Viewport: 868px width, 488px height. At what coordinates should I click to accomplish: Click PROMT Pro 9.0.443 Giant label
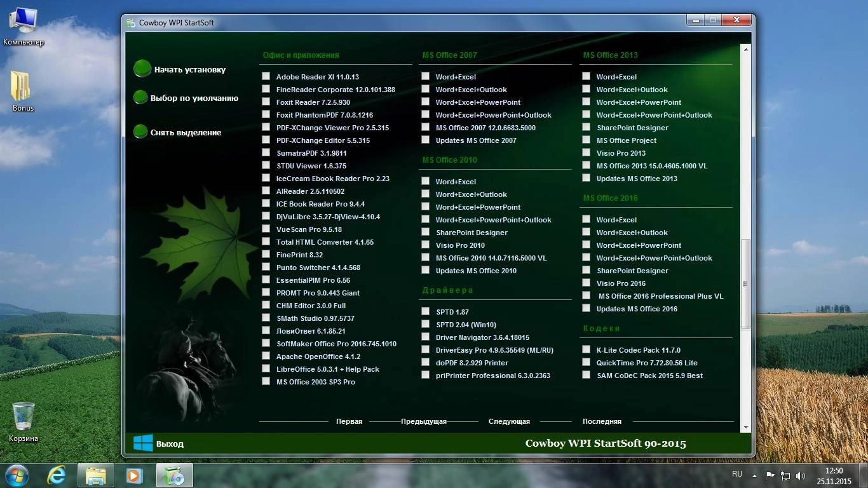pos(318,293)
